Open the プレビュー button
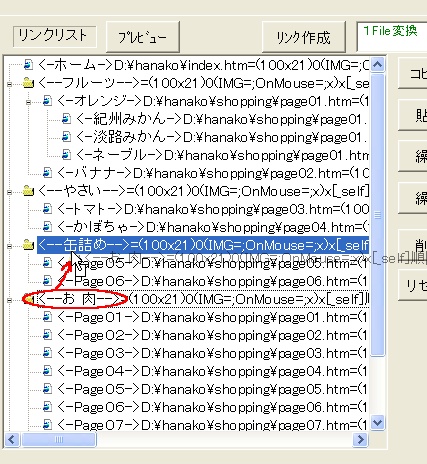This screenshot has height=464, width=427. (143, 37)
